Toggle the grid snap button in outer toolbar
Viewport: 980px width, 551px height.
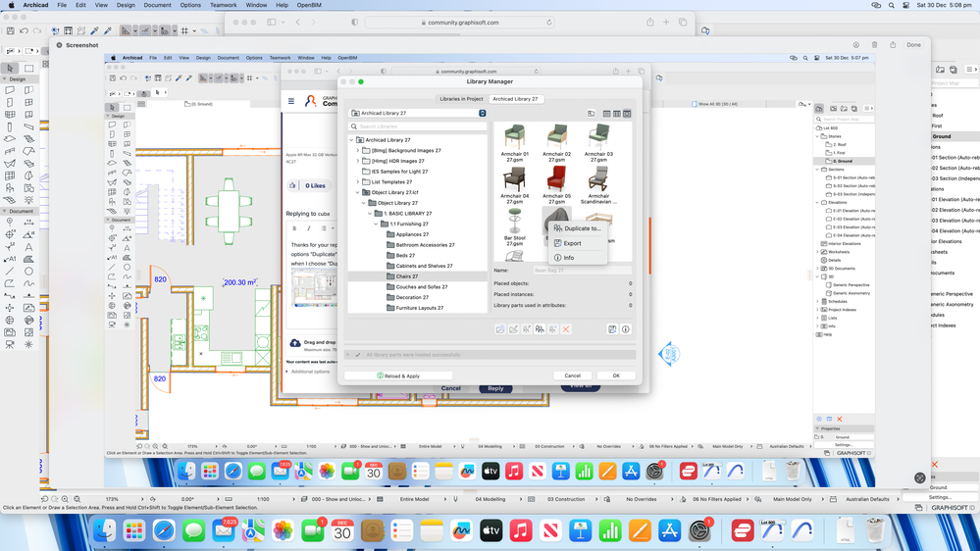coord(185,30)
